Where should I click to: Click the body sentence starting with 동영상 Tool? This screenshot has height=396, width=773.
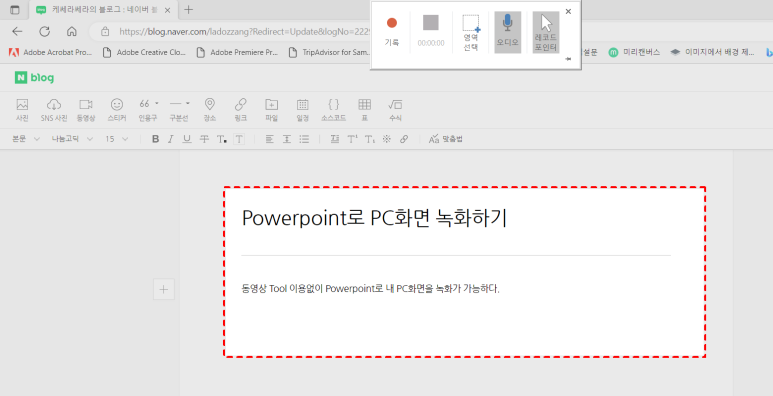370,288
